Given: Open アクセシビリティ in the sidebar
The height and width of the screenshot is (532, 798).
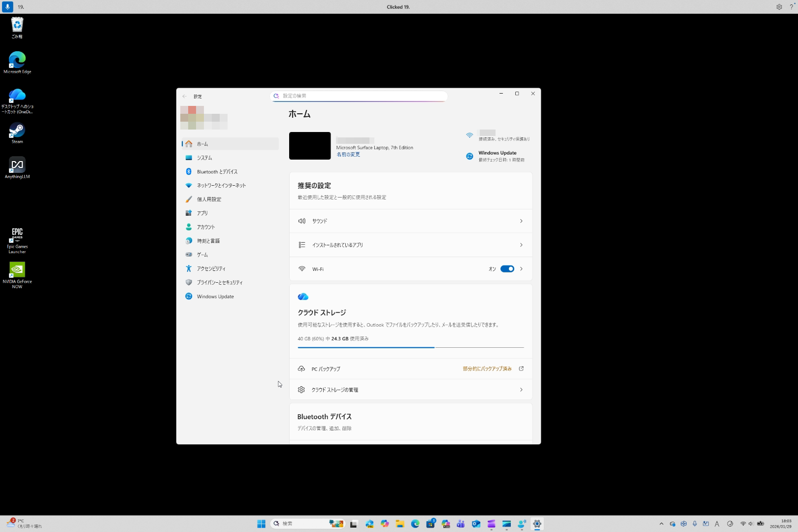Looking at the screenshot, I should (230, 268).
